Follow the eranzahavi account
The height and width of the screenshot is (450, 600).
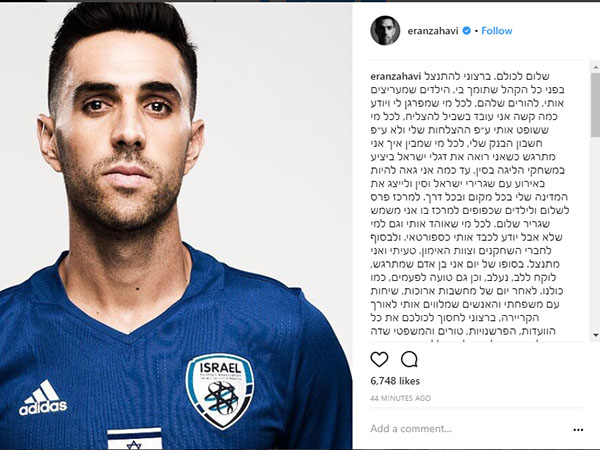497,31
